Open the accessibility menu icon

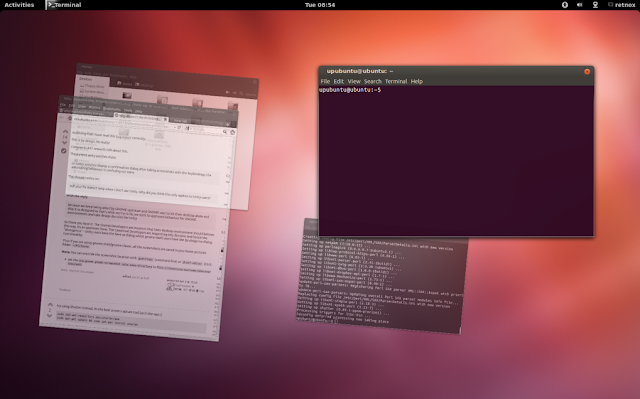click(565, 5)
